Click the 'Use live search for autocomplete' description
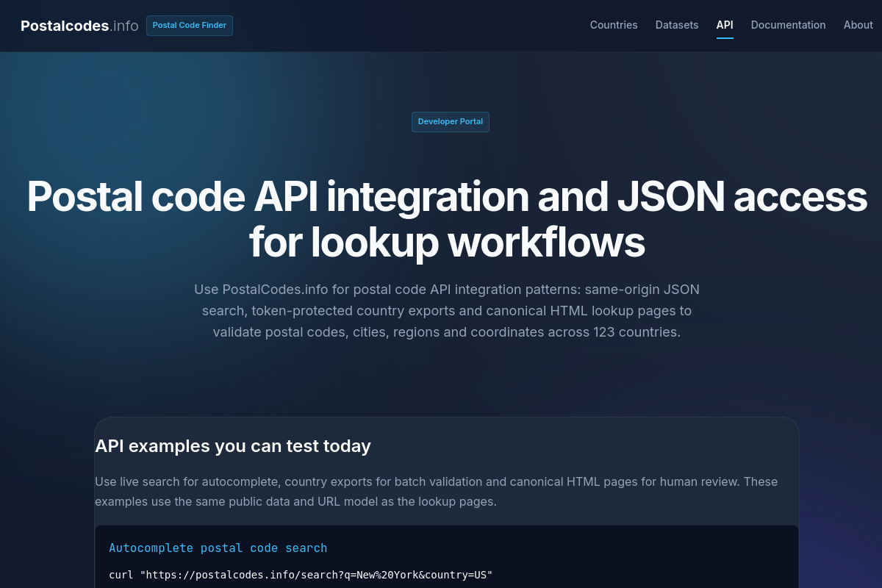882x588 pixels. [437, 492]
